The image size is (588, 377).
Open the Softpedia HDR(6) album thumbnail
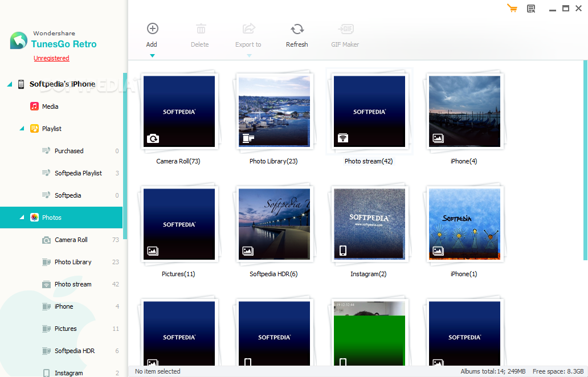click(x=274, y=224)
